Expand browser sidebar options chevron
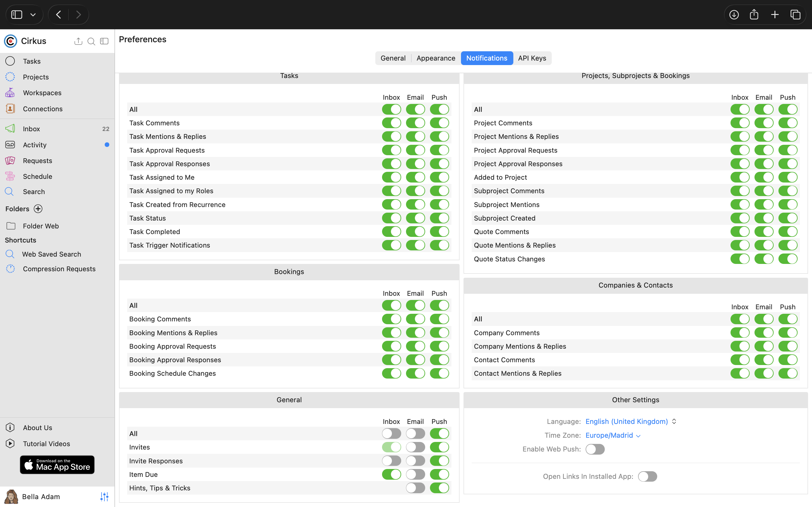This screenshot has width=812, height=507. pos(33,15)
